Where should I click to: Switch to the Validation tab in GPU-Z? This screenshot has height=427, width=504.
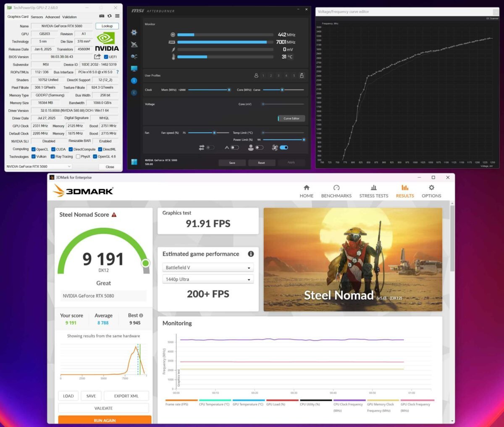coord(70,17)
